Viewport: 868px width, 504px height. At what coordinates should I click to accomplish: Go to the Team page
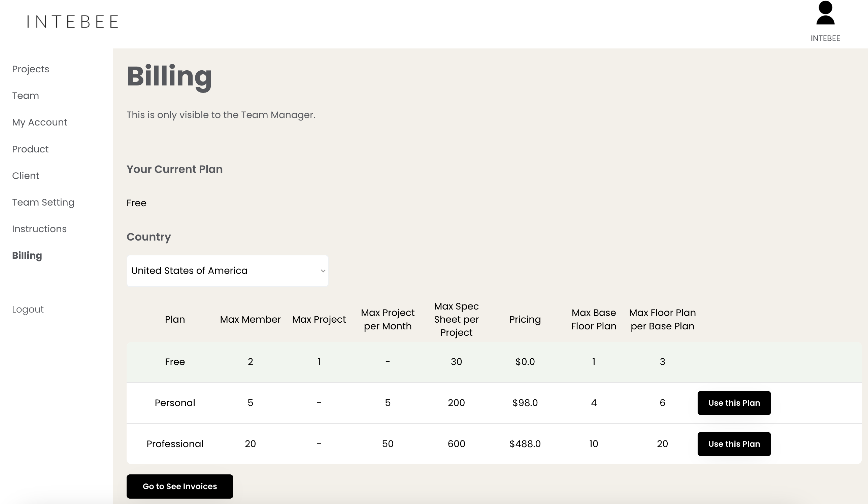[26, 96]
